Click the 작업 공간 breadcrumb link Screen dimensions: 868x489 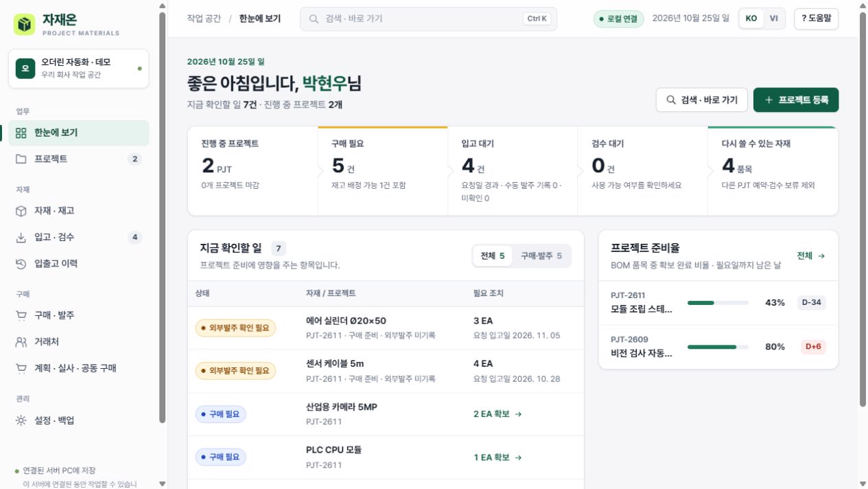[204, 19]
